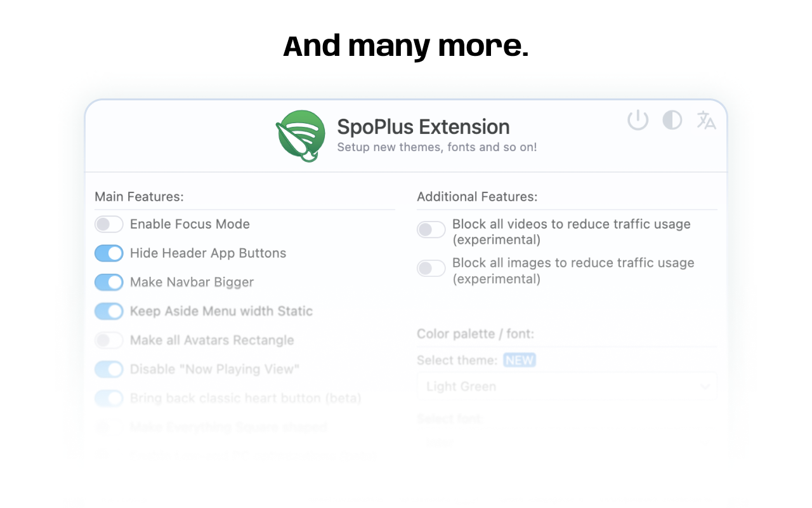Click the "And many more." heading
This screenshot has height=508, width=812.
coord(405,46)
